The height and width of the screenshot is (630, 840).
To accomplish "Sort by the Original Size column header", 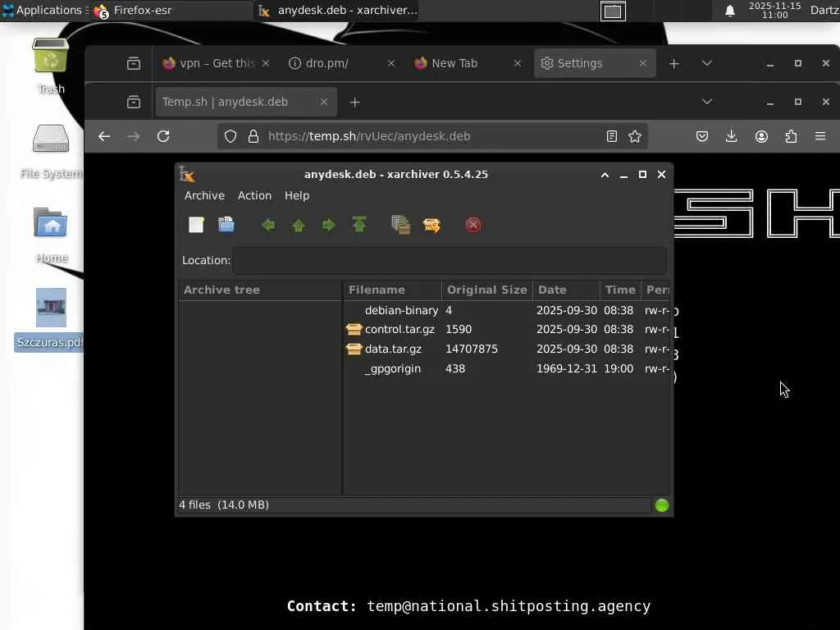I will 487,290.
